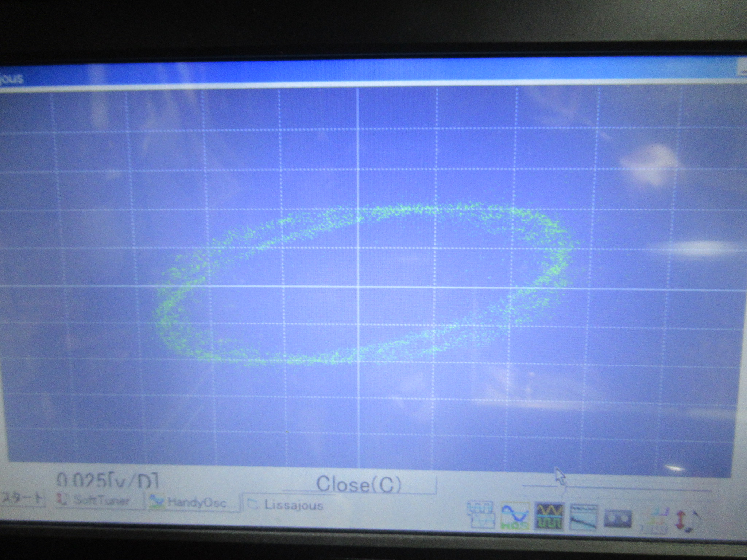Click the center origin of the plot axes
The height and width of the screenshot is (560, 747).
[x=358, y=287]
